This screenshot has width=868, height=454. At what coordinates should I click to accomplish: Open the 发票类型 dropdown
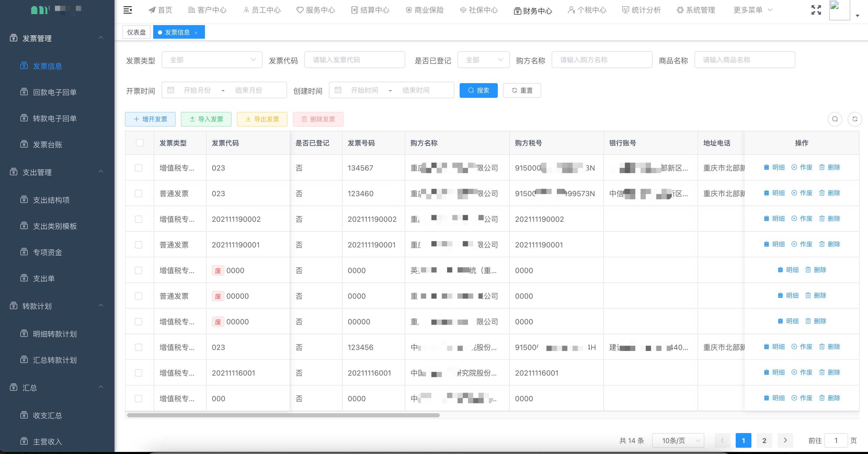(x=212, y=60)
